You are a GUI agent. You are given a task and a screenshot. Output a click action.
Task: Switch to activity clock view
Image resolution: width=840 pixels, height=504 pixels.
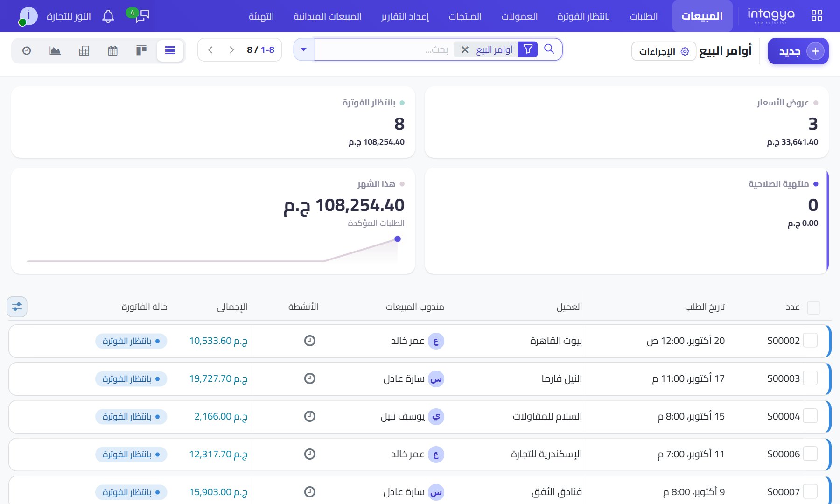tap(27, 50)
